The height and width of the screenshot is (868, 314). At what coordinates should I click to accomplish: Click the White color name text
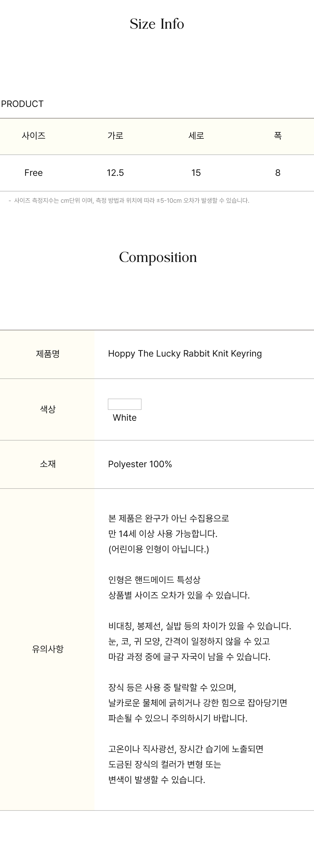[124, 418]
